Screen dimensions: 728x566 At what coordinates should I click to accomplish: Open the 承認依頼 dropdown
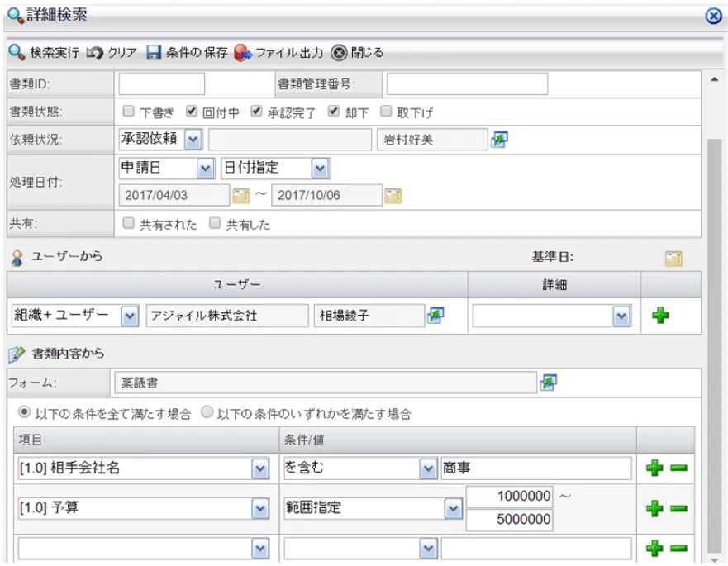(x=193, y=140)
